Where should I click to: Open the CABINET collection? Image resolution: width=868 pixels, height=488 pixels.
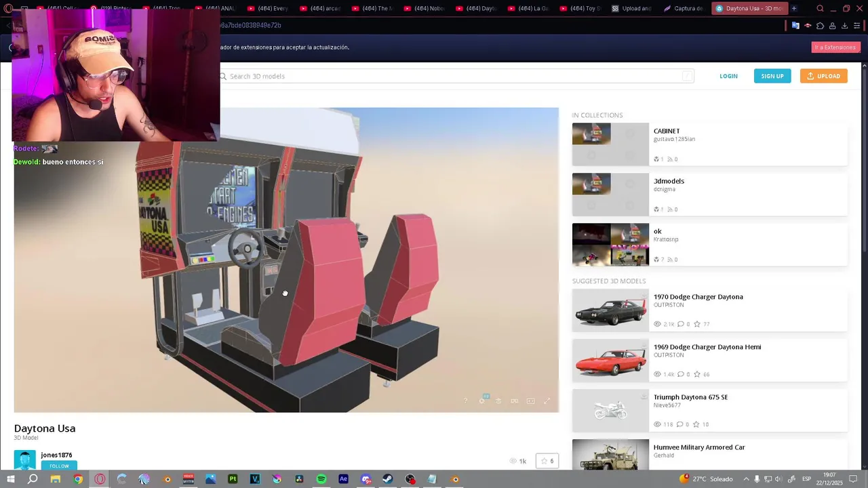click(x=709, y=144)
